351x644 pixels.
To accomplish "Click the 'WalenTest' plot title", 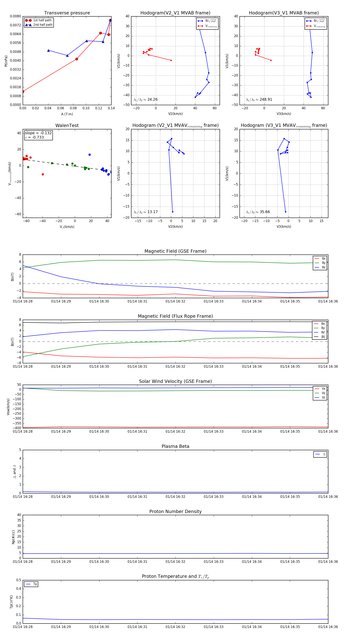I will [x=67, y=125].
